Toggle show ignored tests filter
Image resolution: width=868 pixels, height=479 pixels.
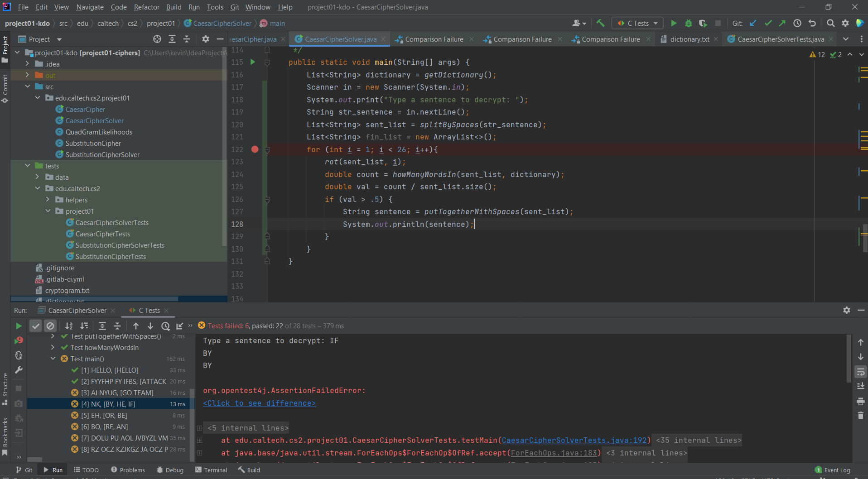pyautogui.click(x=50, y=326)
